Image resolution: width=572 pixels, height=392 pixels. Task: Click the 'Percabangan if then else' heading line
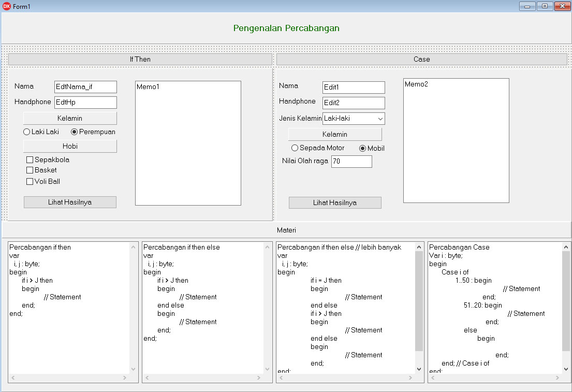pyautogui.click(x=182, y=247)
